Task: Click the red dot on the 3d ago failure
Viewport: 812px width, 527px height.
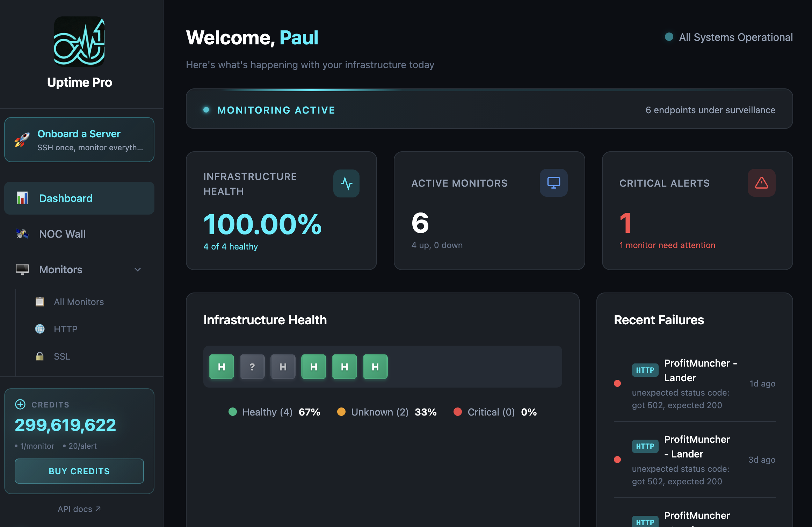Action: 617,460
